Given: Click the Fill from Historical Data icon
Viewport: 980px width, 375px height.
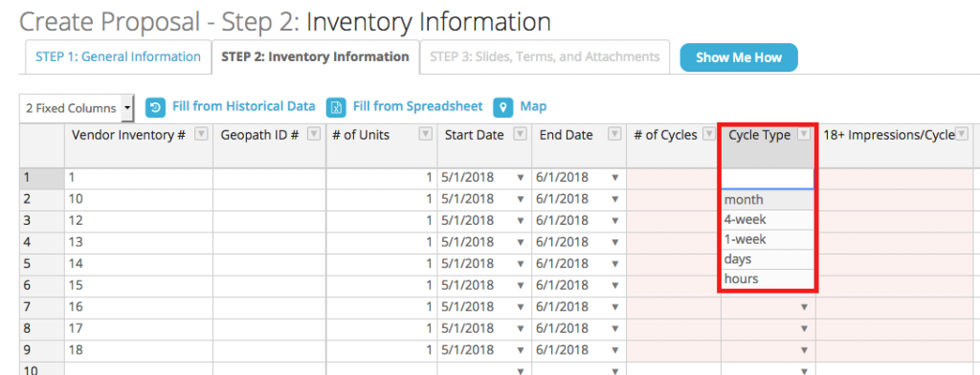Looking at the screenshot, I should pos(155,107).
